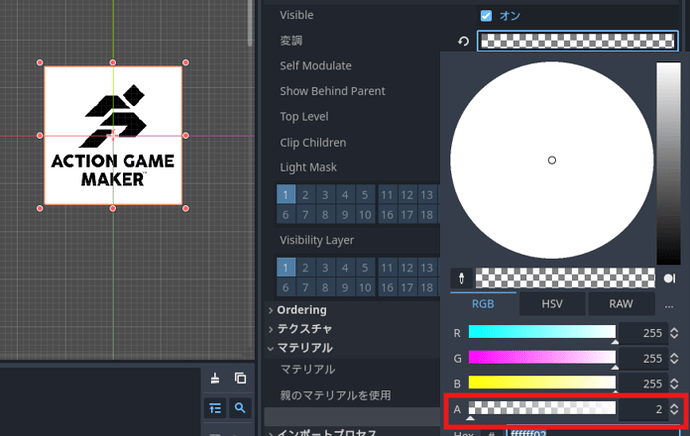This screenshot has width=690, height=436.
Task: Click the R value stepper arrows
Action: 674,333
